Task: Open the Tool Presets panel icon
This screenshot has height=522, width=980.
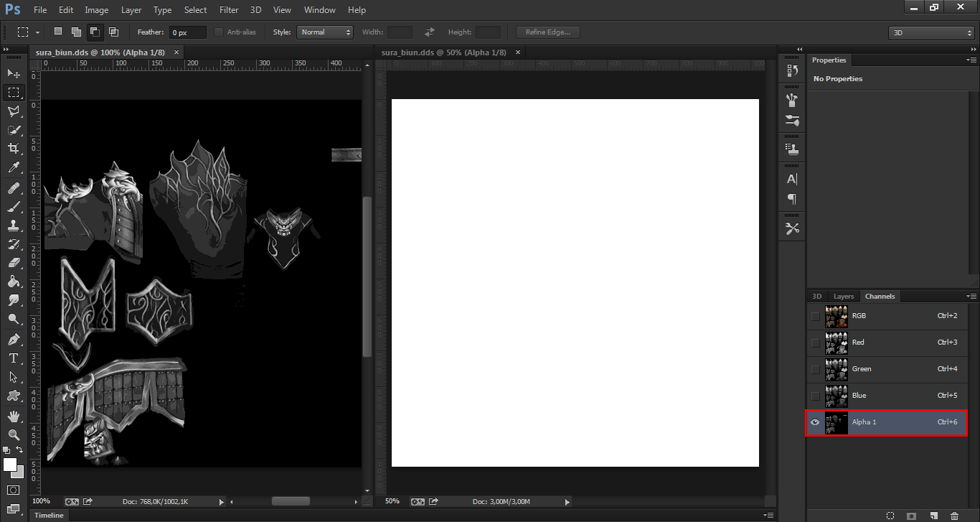Action: tap(792, 228)
